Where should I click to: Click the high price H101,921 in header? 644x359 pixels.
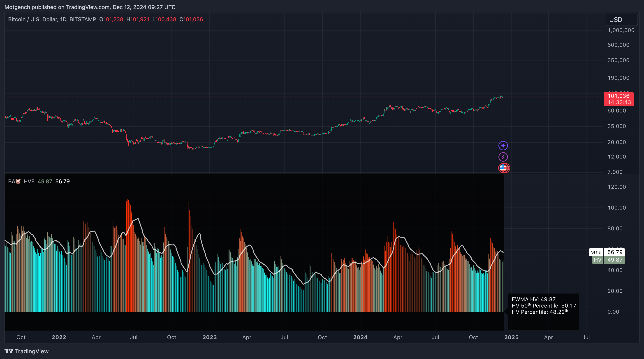138,19
